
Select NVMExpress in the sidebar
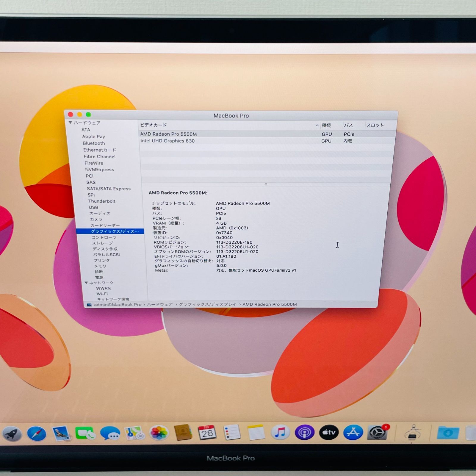pyautogui.click(x=99, y=170)
